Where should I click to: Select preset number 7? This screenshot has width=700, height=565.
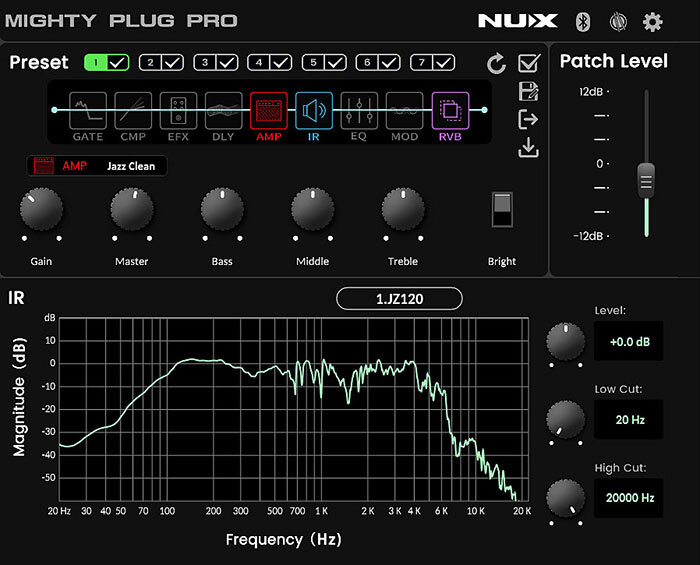[421, 62]
